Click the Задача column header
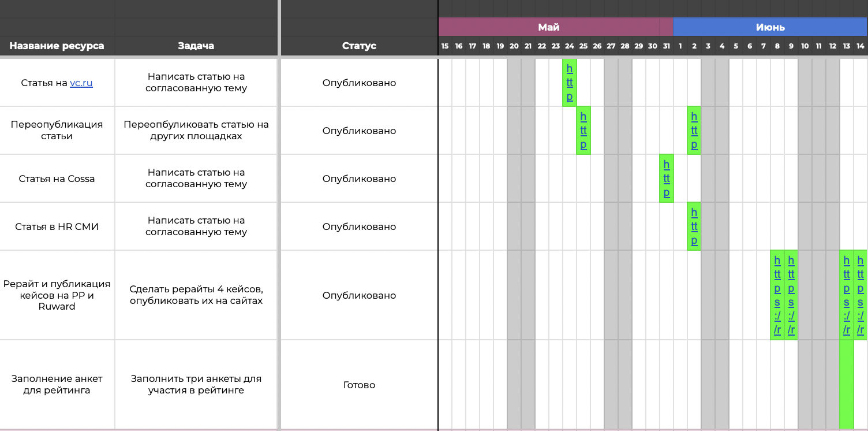868x431 pixels. [196, 46]
